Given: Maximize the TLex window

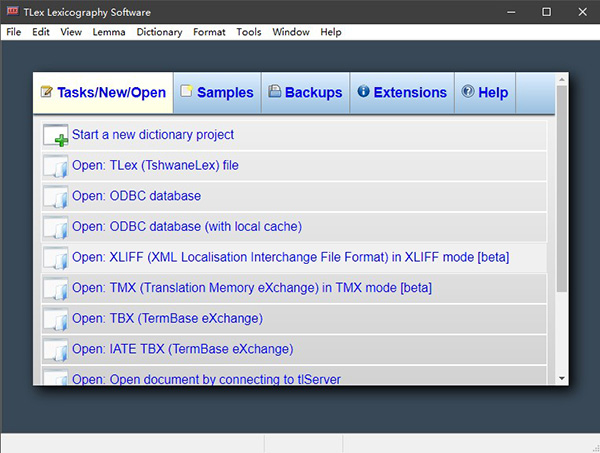Looking at the screenshot, I should click(546, 12).
